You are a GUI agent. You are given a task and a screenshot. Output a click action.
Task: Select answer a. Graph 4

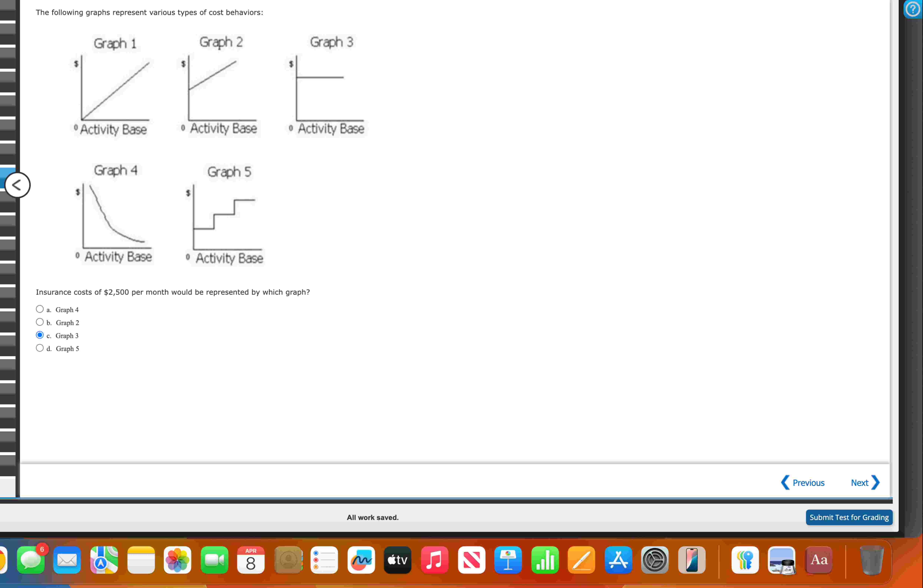(40, 309)
